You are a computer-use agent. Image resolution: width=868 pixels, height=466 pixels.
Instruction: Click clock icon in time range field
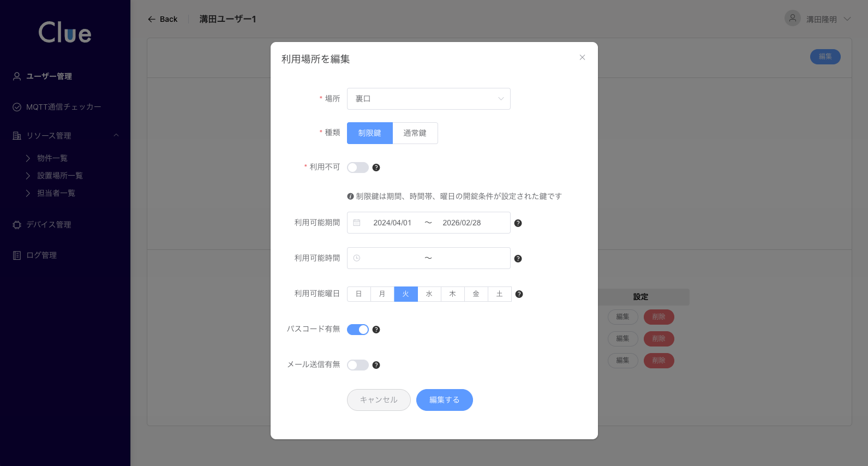click(x=357, y=258)
